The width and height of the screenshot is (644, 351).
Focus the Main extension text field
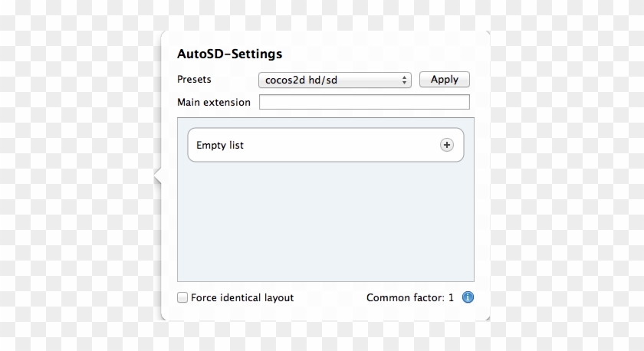pyautogui.click(x=364, y=102)
